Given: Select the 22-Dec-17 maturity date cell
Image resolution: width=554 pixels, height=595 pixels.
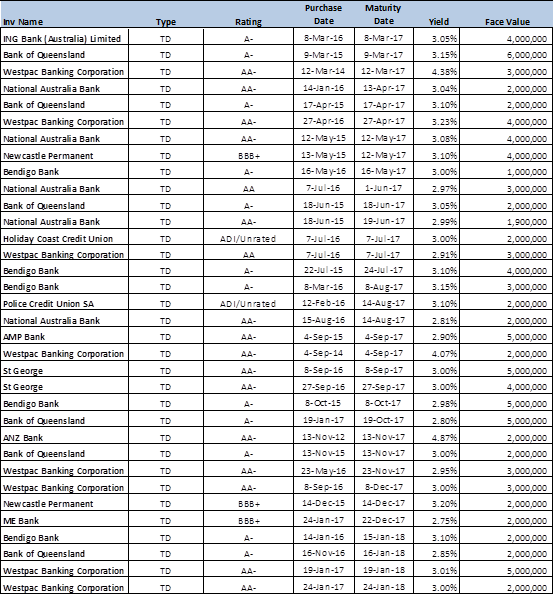Looking at the screenshot, I should [384, 521].
